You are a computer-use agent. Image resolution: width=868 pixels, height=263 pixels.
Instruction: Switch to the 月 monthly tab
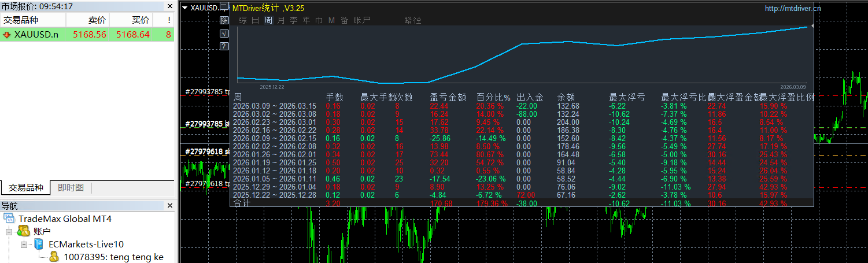281,20
